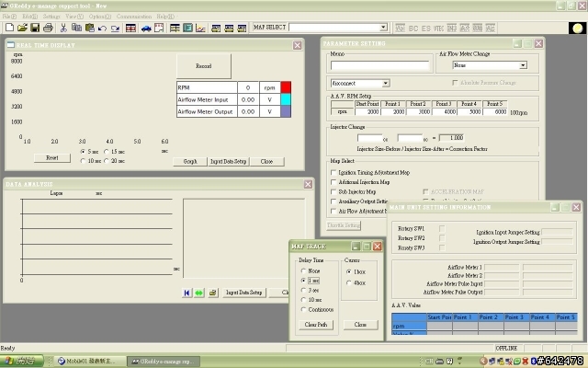Viewport: 588px width, 368px height.
Task: Click the folder icon in Data Analysis
Action: [x=213, y=293]
